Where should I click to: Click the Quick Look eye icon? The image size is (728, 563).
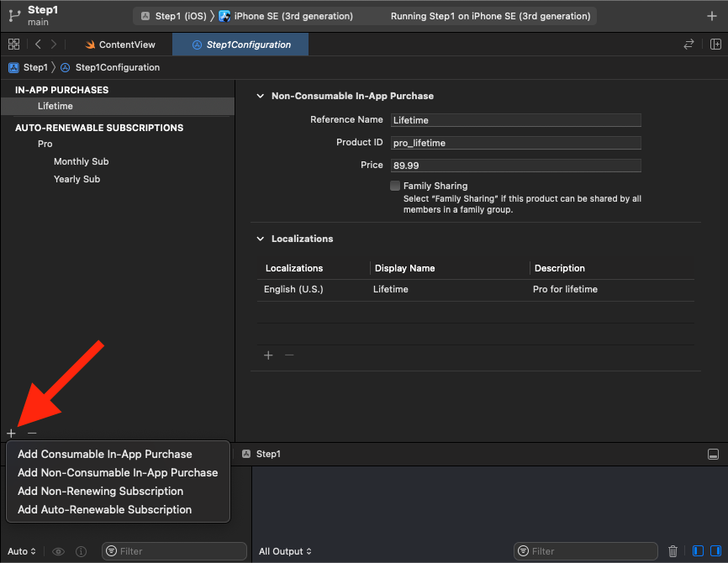click(x=58, y=551)
